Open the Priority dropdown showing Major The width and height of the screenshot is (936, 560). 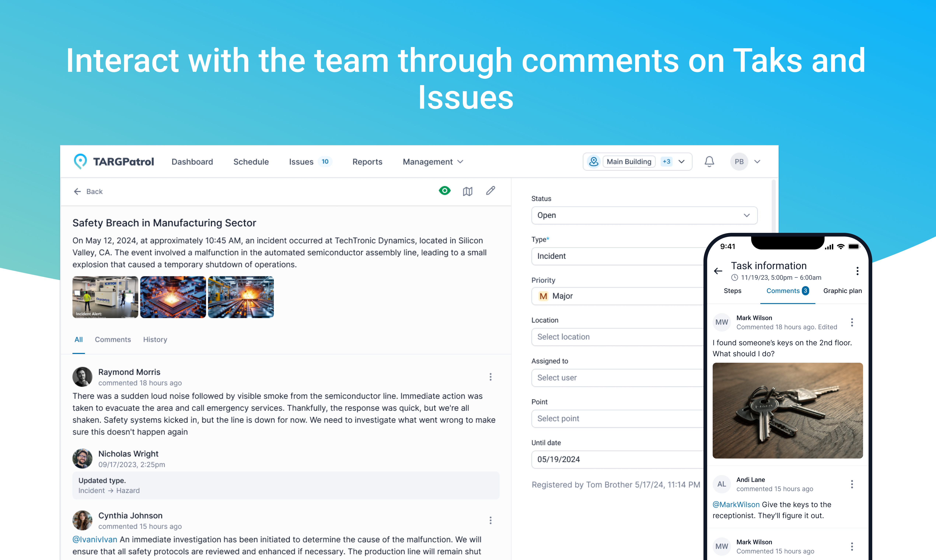(x=617, y=296)
